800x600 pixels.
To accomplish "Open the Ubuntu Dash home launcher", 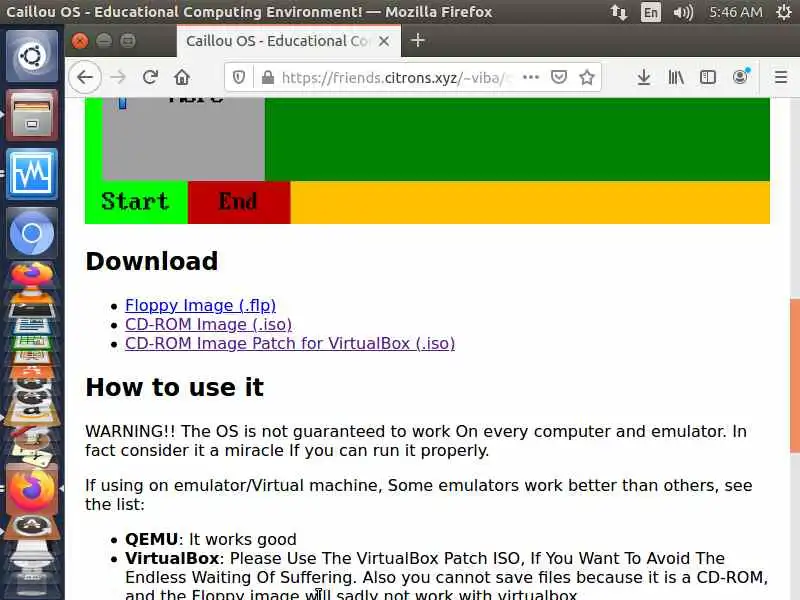I will [x=32, y=56].
